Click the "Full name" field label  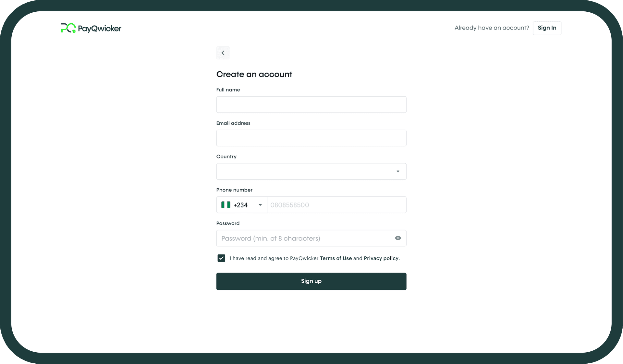tap(228, 90)
